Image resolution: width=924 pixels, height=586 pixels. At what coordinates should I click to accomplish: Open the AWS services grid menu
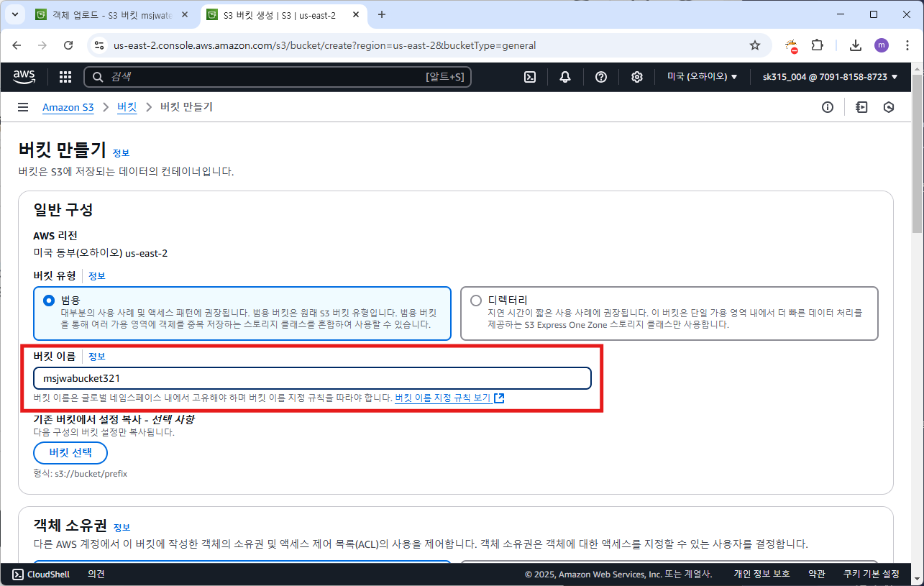(x=65, y=77)
